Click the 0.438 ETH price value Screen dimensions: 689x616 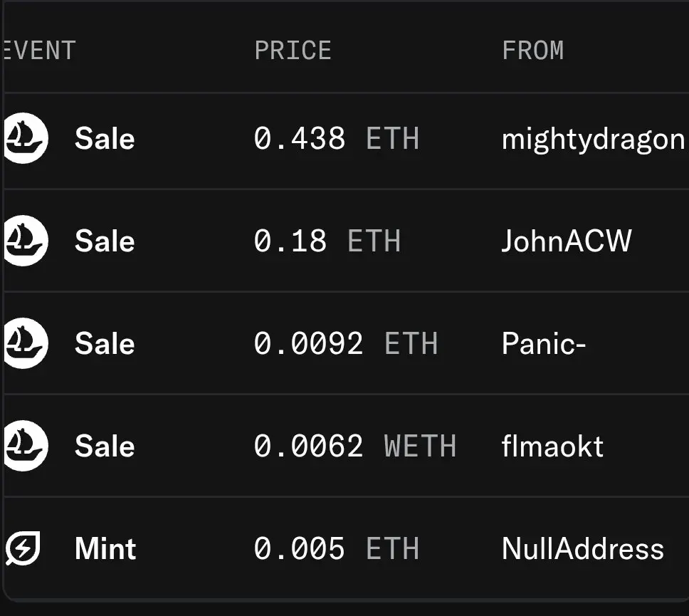337,138
